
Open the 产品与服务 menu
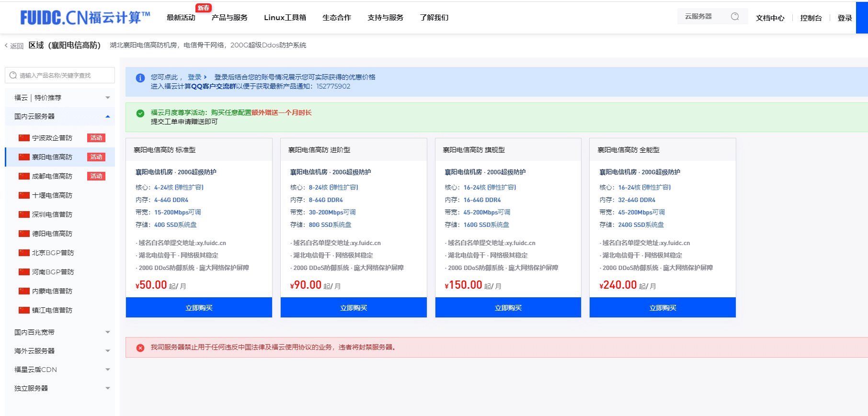coord(229,18)
